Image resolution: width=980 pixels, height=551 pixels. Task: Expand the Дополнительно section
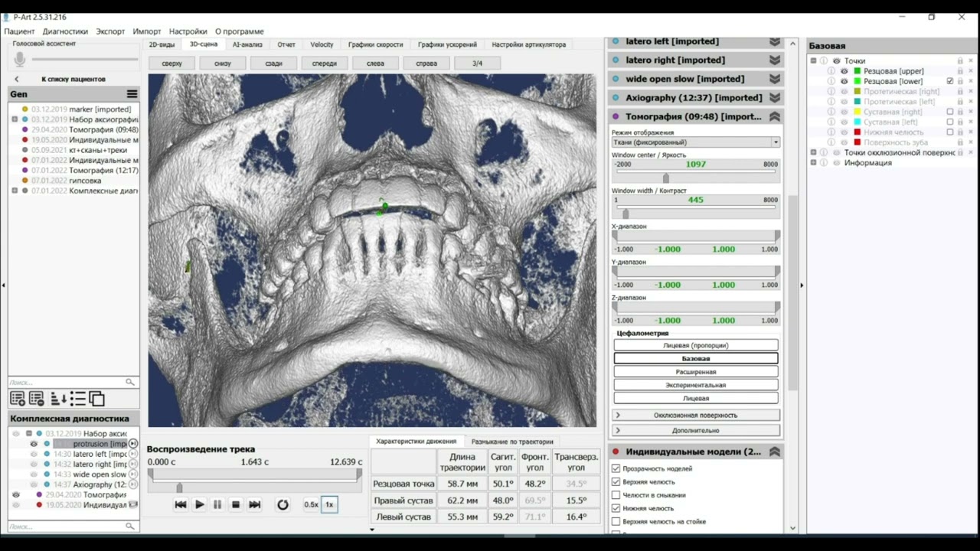coord(696,430)
